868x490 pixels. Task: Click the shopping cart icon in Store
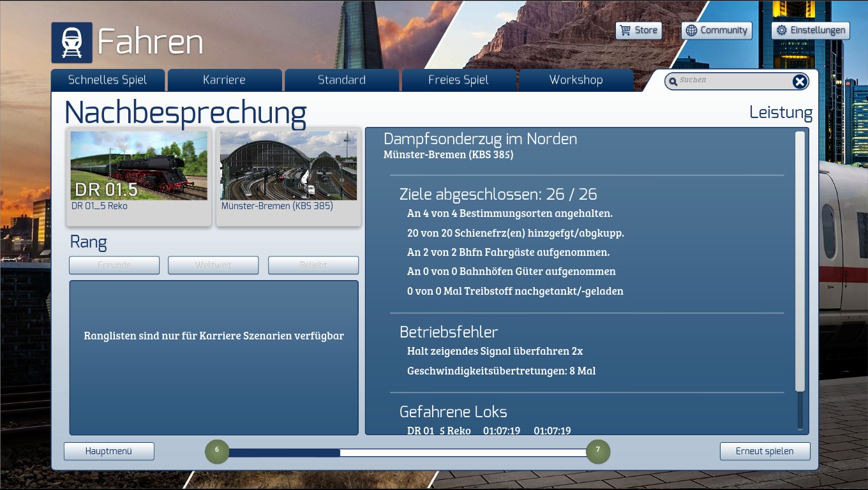click(x=625, y=30)
